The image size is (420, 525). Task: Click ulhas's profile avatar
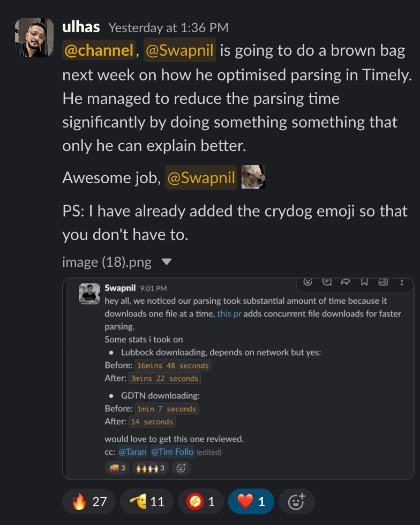[34, 38]
